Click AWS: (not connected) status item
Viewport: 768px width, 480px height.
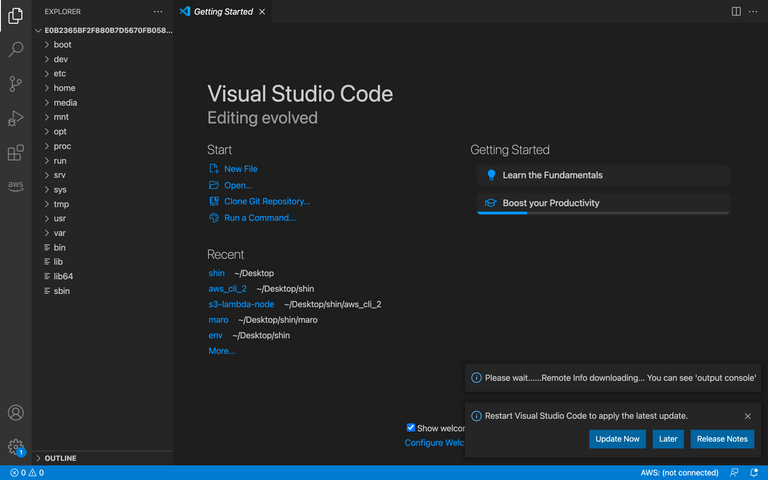679,473
